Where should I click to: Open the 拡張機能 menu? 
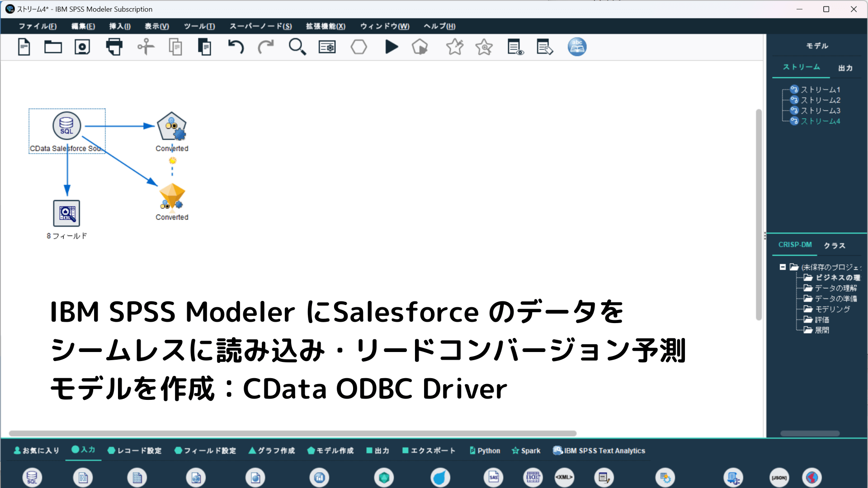tap(325, 26)
